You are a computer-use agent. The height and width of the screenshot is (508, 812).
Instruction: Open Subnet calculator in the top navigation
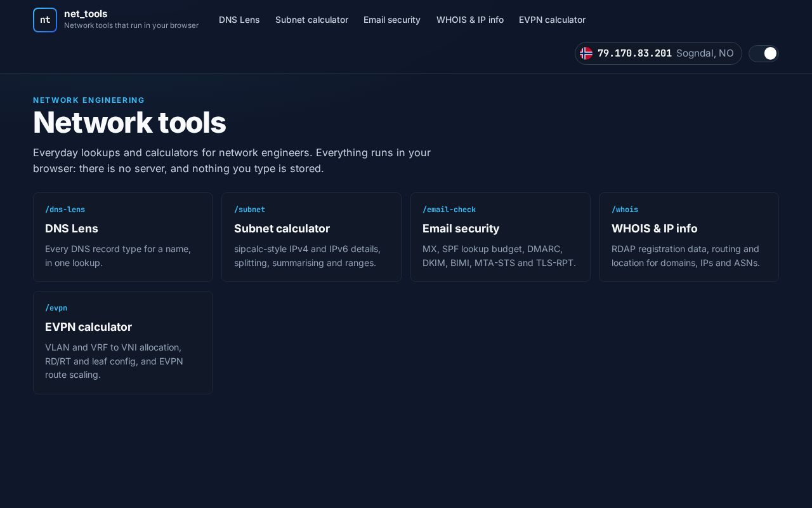tap(311, 20)
